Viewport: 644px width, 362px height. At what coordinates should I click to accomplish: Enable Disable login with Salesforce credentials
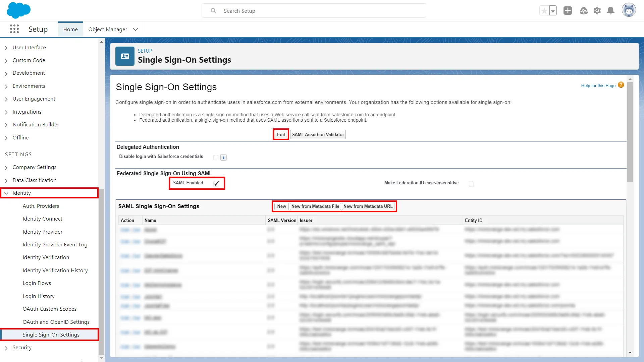coord(216,157)
